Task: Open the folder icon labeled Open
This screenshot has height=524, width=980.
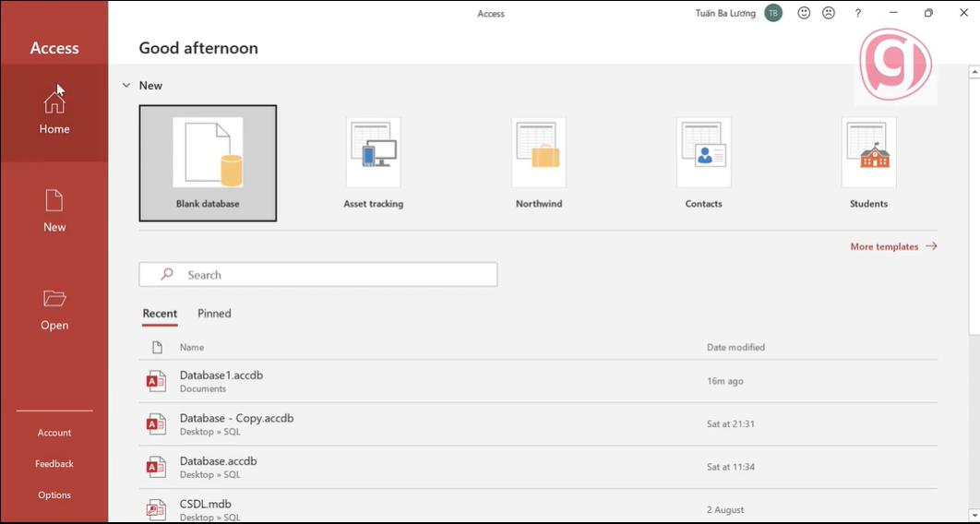Action: (54, 299)
